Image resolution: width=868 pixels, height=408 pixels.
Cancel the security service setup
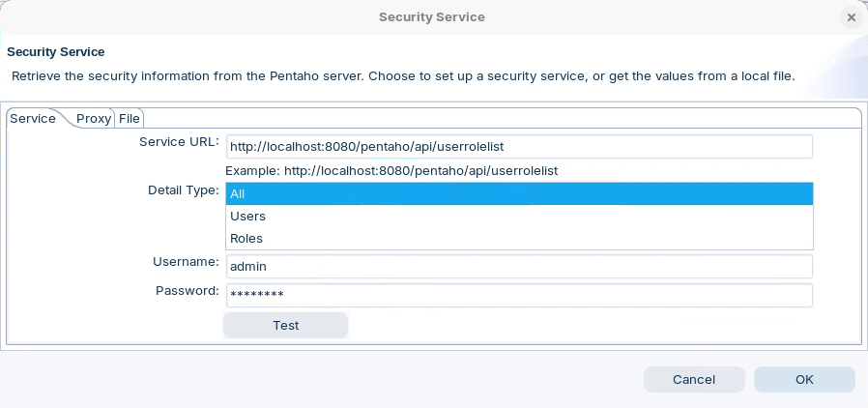pyautogui.click(x=694, y=380)
